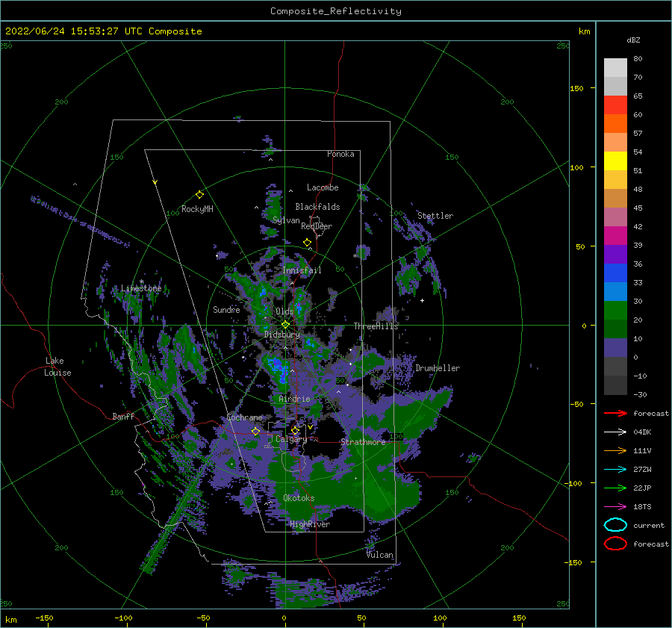Click the Drumheller town label
The width and height of the screenshot is (672, 628).
pos(438,368)
